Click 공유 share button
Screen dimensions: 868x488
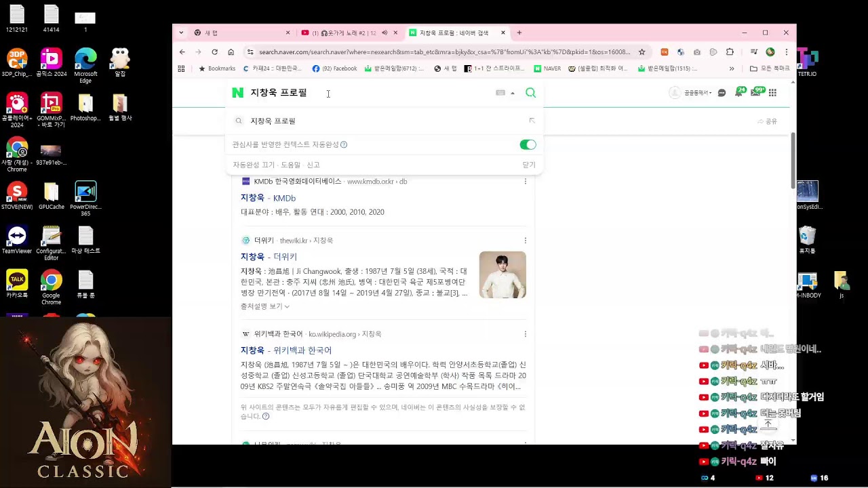coord(767,121)
